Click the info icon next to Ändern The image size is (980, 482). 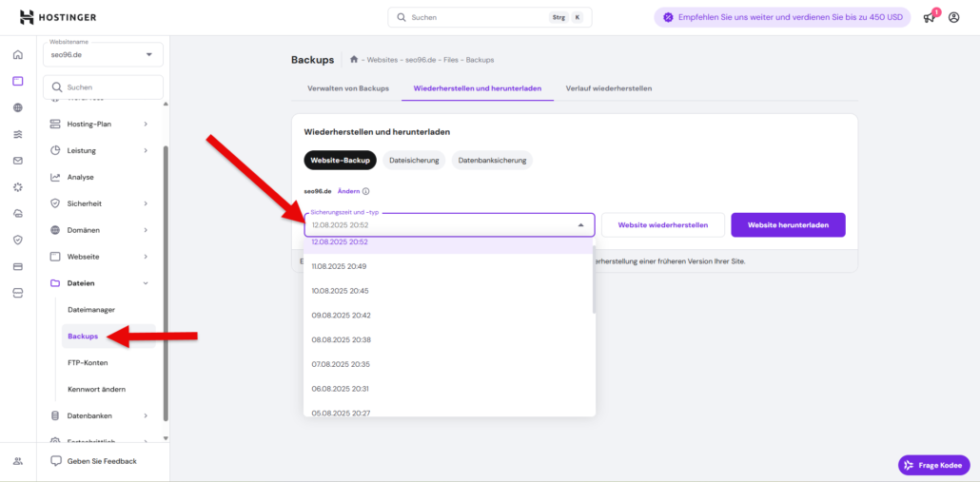[x=366, y=192]
